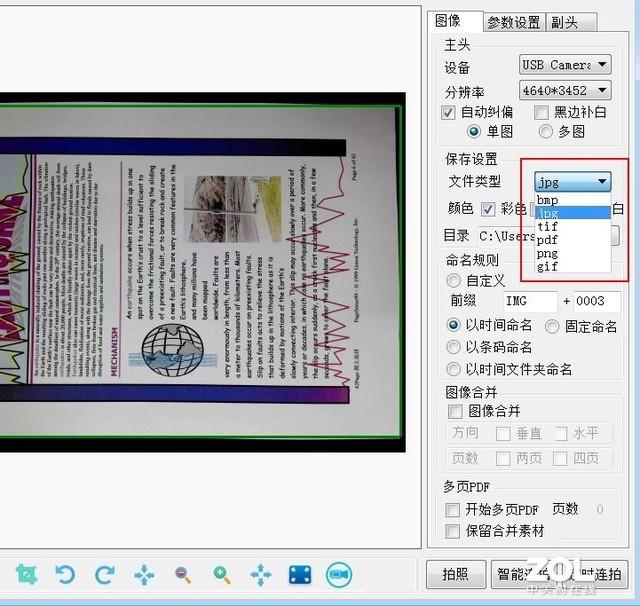This screenshot has height=606, width=640.
Task: Rotate image counterclockwise with the undo arrow
Action: point(65,575)
